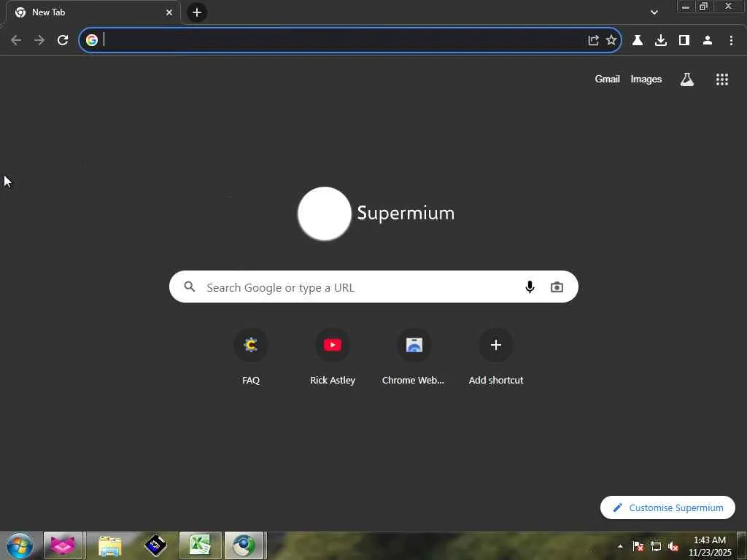Click Customise Supermium button
The height and width of the screenshot is (560, 747).
(x=667, y=507)
